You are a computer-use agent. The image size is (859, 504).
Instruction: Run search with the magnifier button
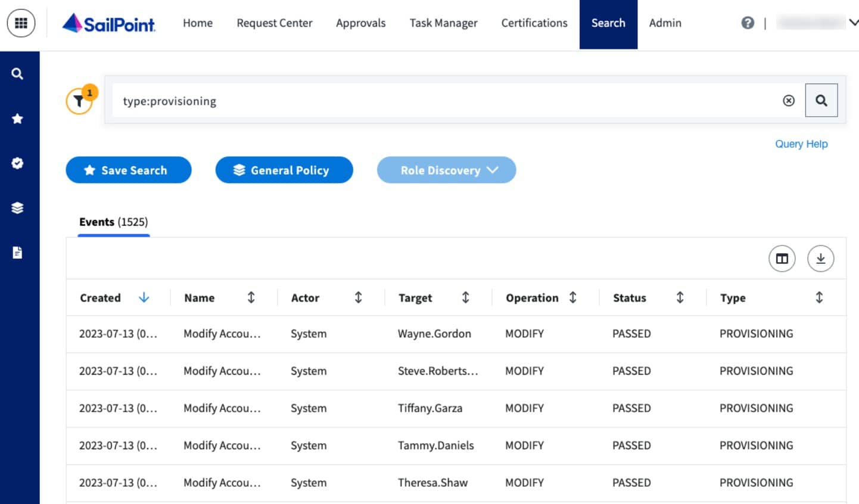pos(821,100)
